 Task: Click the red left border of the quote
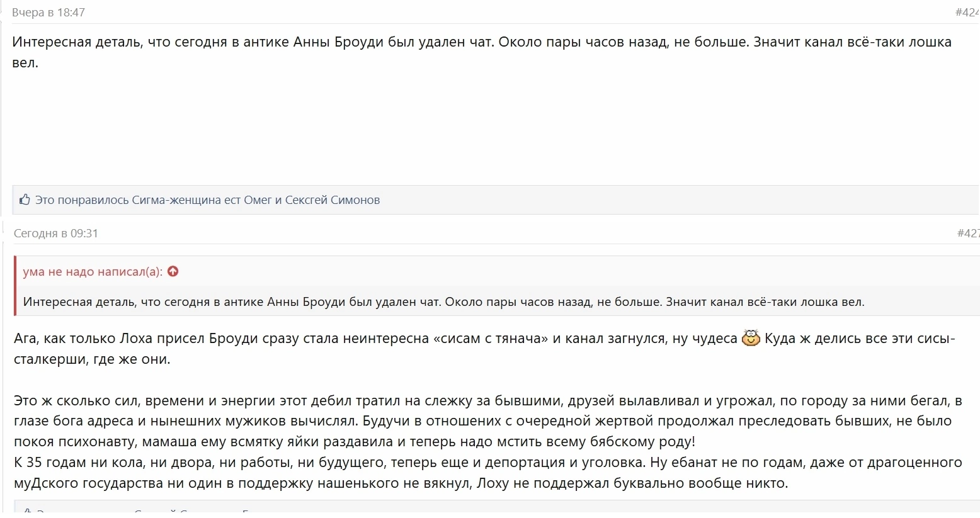click(x=15, y=286)
